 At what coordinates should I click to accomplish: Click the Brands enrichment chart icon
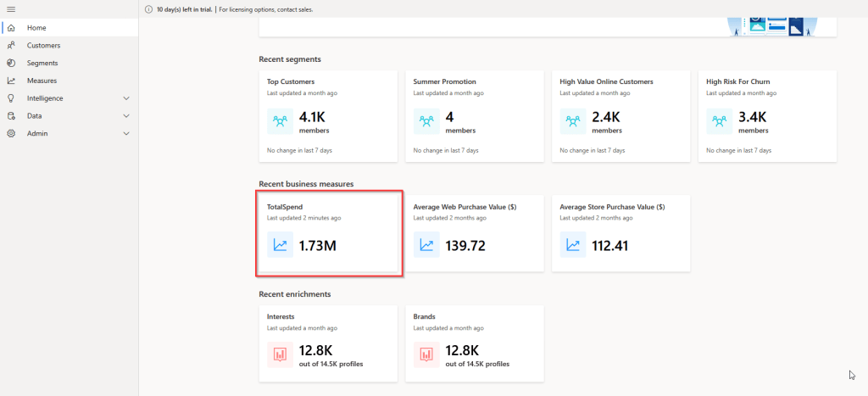pyautogui.click(x=427, y=354)
